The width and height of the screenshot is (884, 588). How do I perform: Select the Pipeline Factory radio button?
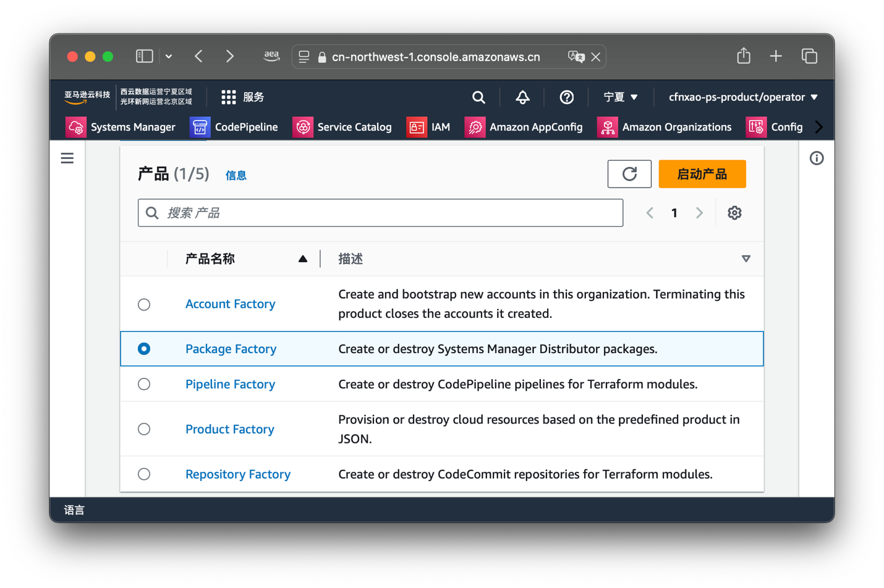point(144,384)
